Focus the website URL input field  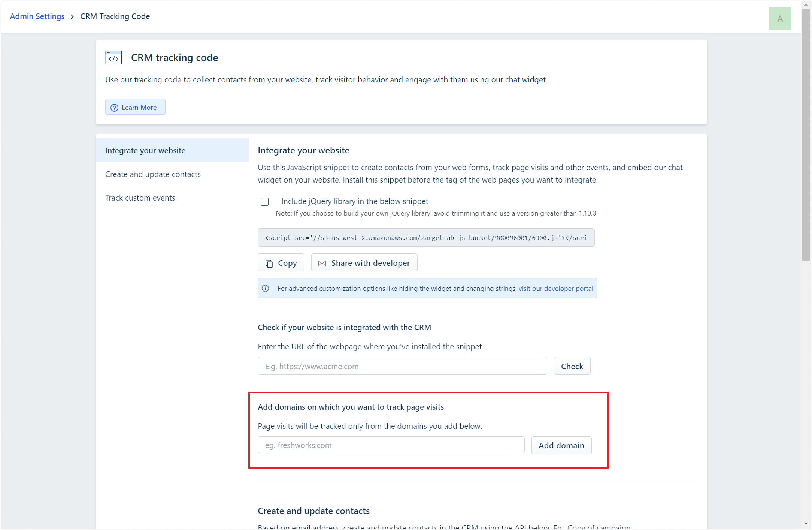tap(402, 366)
